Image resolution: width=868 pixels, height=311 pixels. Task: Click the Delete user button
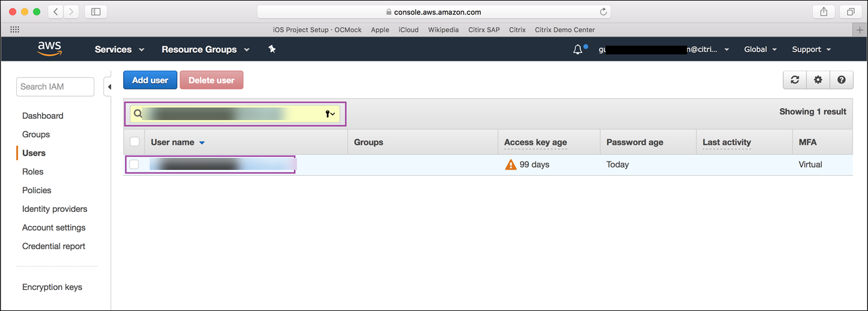click(x=212, y=80)
